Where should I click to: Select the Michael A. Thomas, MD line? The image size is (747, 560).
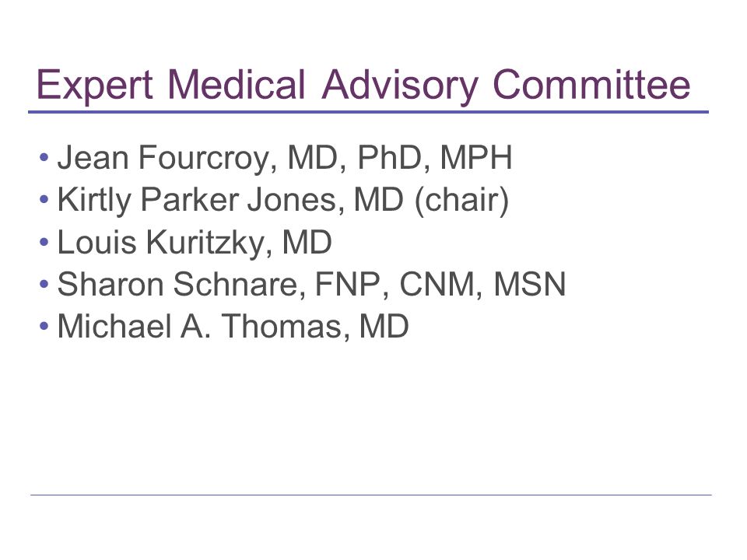coord(233,326)
